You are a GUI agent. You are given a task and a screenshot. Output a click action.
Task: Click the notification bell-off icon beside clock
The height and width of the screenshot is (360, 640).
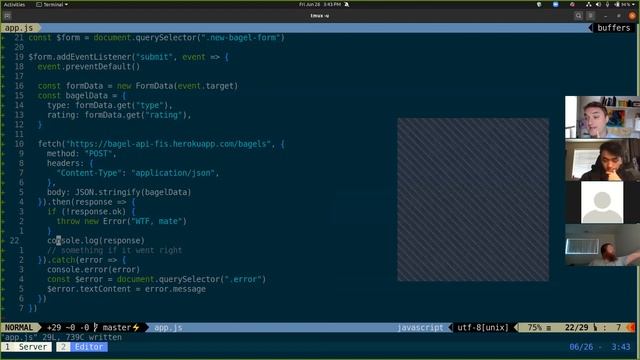point(347,4)
